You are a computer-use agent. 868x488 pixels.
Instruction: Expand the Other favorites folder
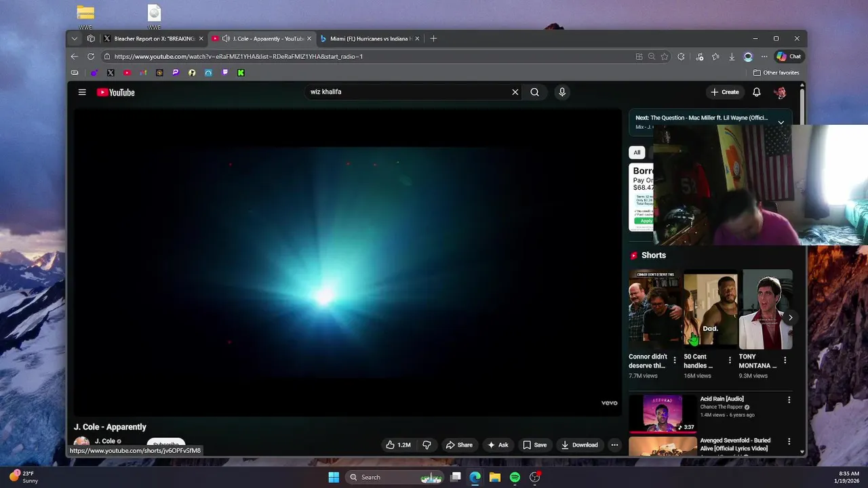pos(776,73)
